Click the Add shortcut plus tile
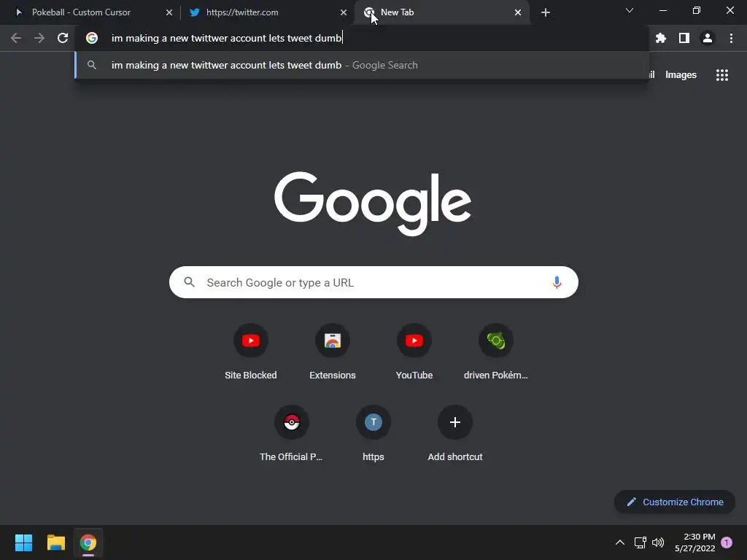Viewport: 747px width, 560px height. tap(455, 434)
